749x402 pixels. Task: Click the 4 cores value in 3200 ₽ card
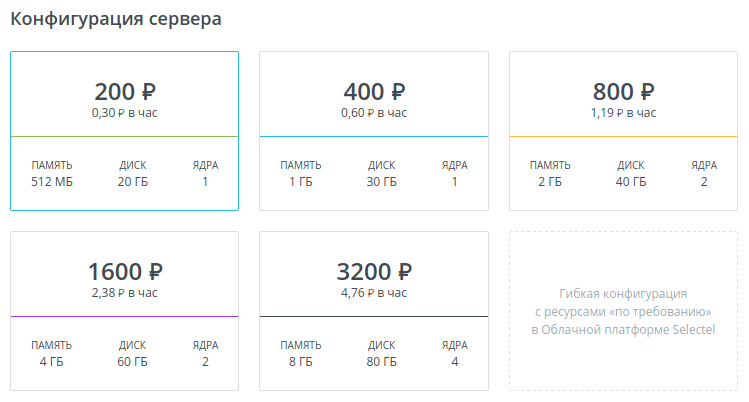tap(455, 362)
